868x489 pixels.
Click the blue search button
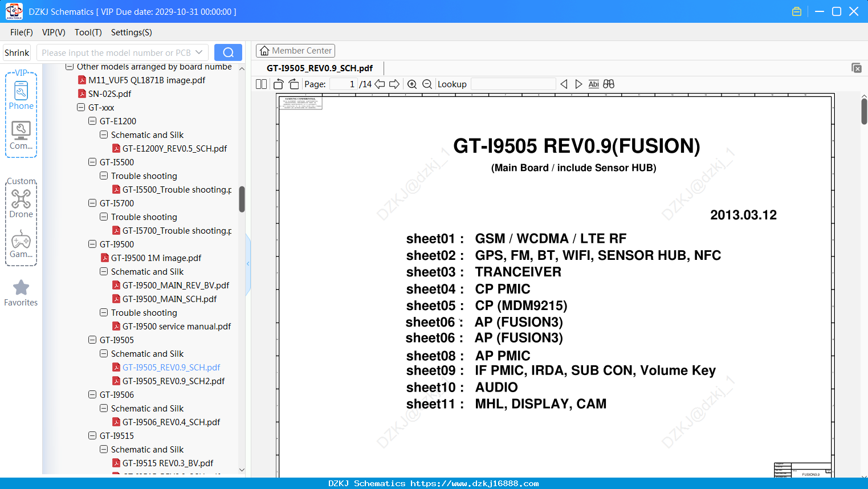click(228, 52)
